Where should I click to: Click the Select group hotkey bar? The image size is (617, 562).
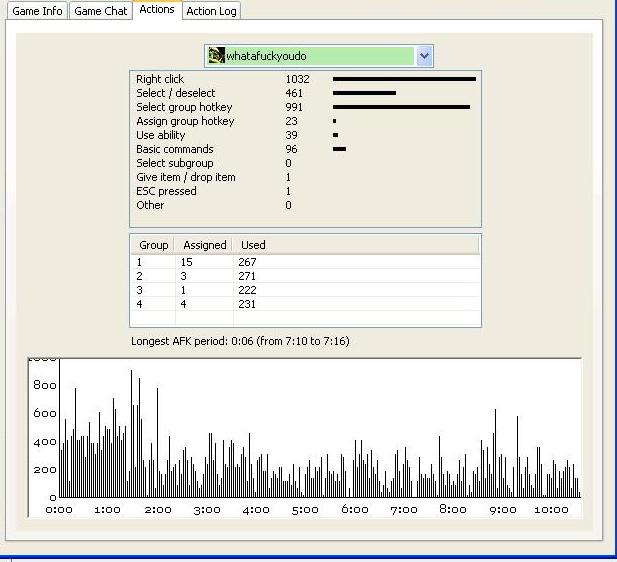401,107
